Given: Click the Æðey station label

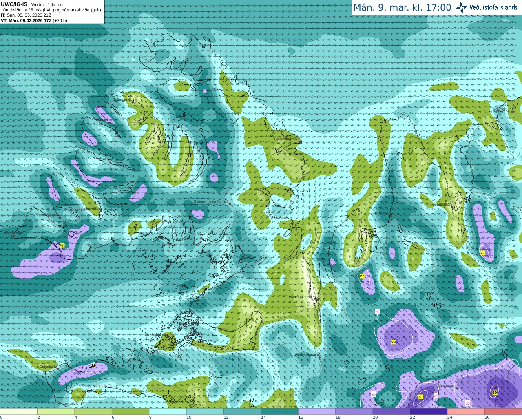Looking at the screenshot, I should click(x=179, y=117).
